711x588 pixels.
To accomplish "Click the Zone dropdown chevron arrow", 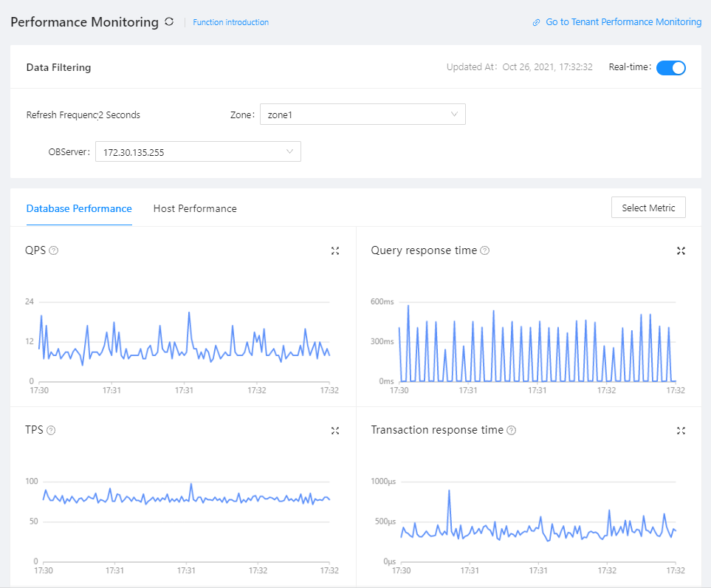I will pos(454,114).
